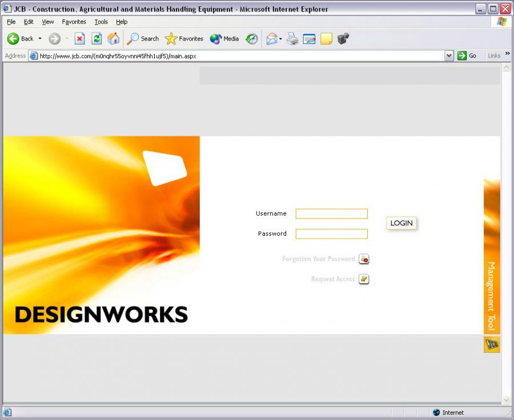Click the LOGIN button

[x=401, y=223]
